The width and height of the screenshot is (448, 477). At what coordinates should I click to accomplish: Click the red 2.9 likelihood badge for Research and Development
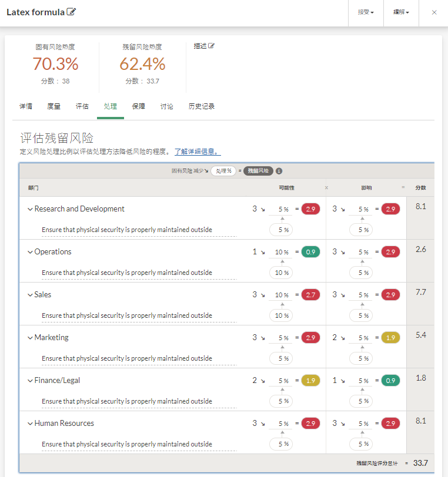tap(310, 209)
